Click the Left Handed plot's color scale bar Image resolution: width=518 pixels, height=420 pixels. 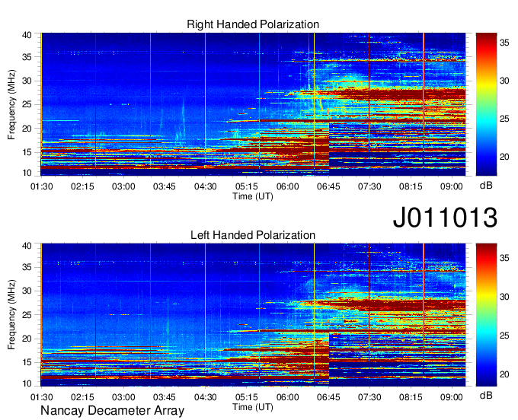[486, 315]
